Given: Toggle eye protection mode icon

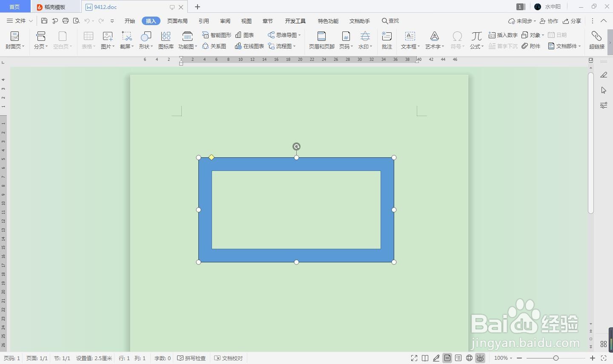Looking at the screenshot, I should 480,358.
